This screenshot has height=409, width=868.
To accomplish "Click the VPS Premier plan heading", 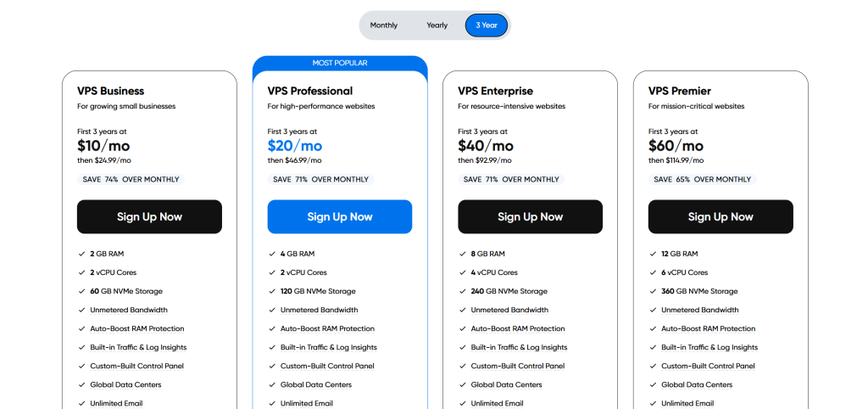I will (x=680, y=91).
